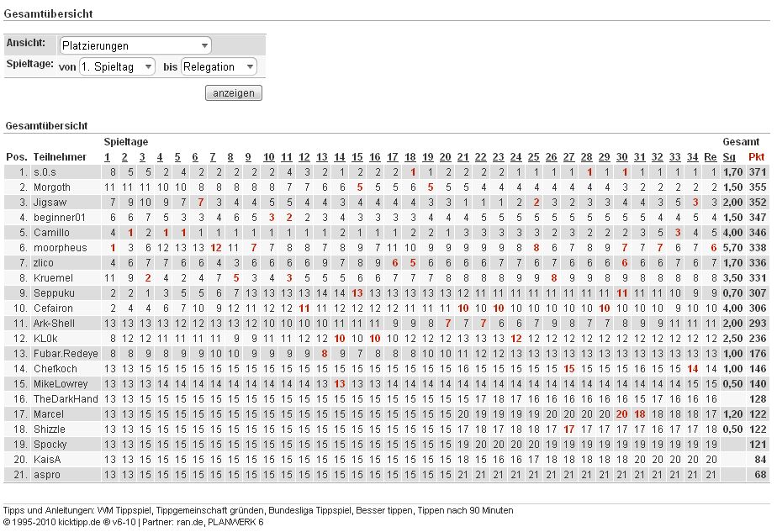The height and width of the screenshot is (532, 777).
Task: Select participant TheDarkHand in the table
Action: 66,398
